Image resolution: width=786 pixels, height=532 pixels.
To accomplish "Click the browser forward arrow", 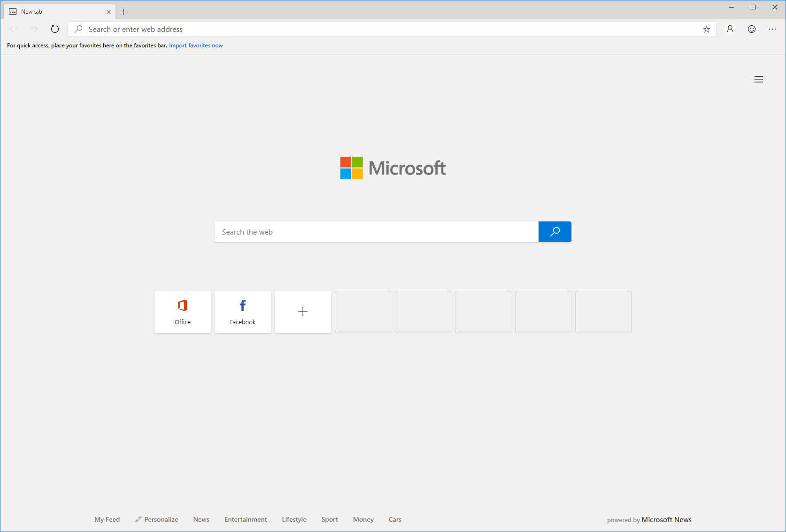I will 34,29.
